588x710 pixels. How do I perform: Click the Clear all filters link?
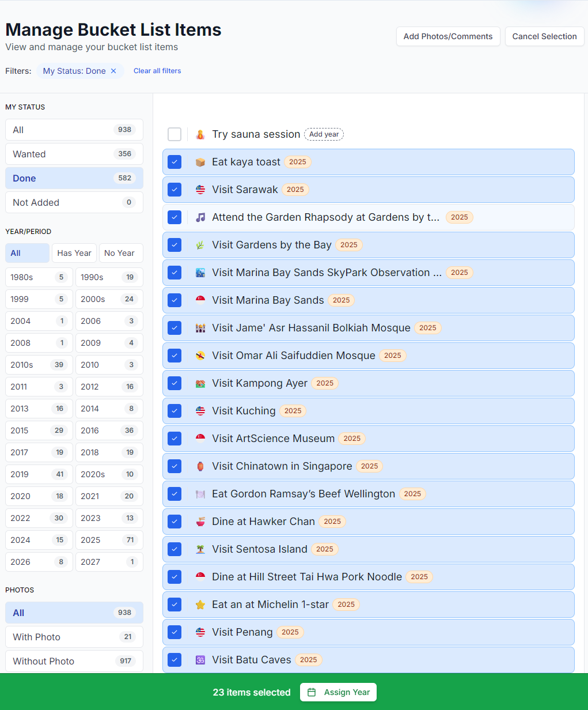tap(157, 70)
